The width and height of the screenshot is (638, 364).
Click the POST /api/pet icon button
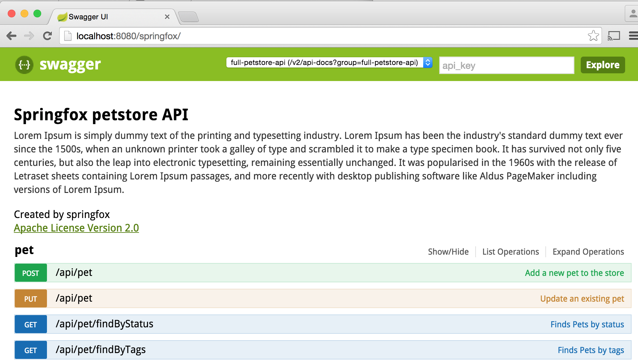tap(31, 272)
